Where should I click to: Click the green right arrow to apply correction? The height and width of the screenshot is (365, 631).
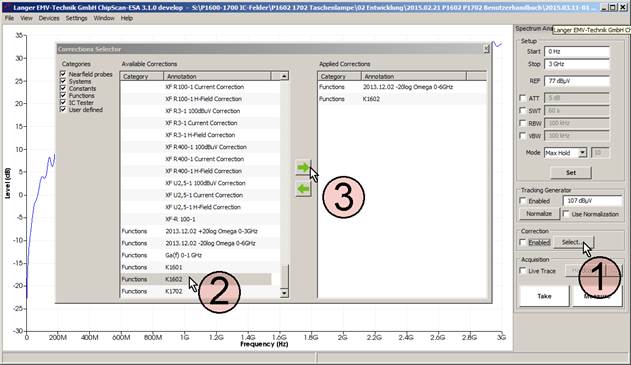coord(303,167)
